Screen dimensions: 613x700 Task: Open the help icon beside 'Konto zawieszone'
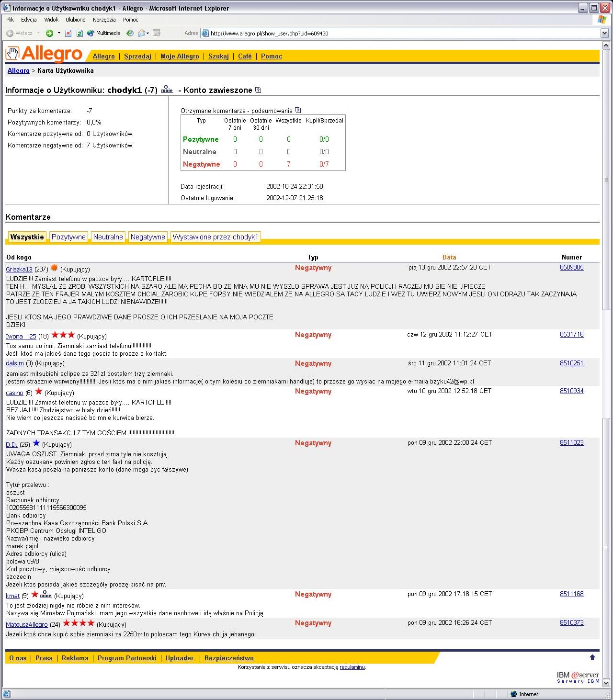pos(258,90)
